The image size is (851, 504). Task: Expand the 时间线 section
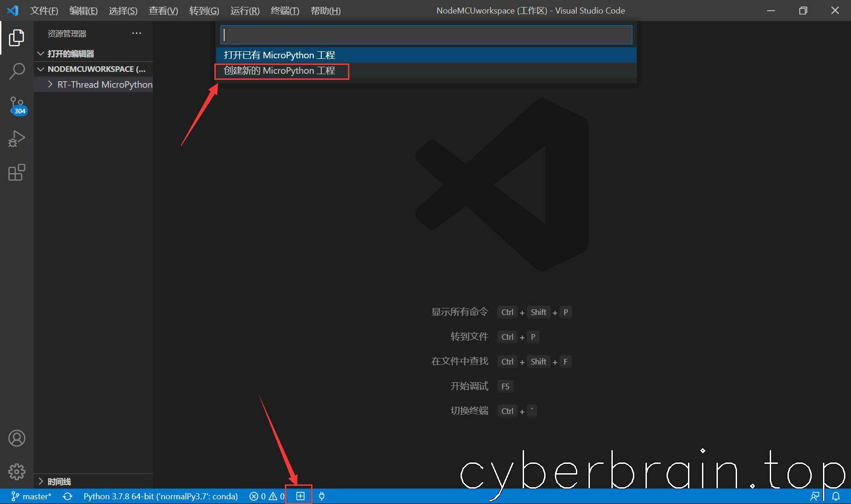93,482
